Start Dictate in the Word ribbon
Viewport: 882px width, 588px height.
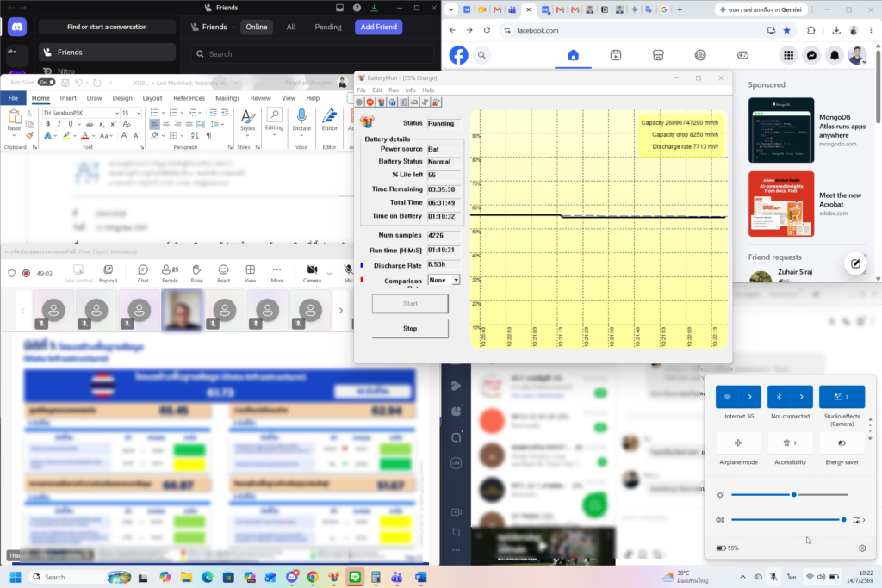coord(301,121)
